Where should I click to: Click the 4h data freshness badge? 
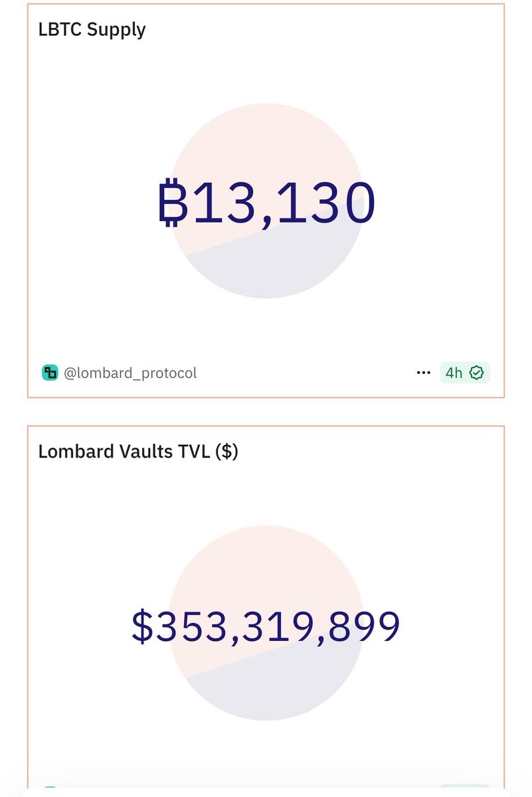(x=465, y=373)
